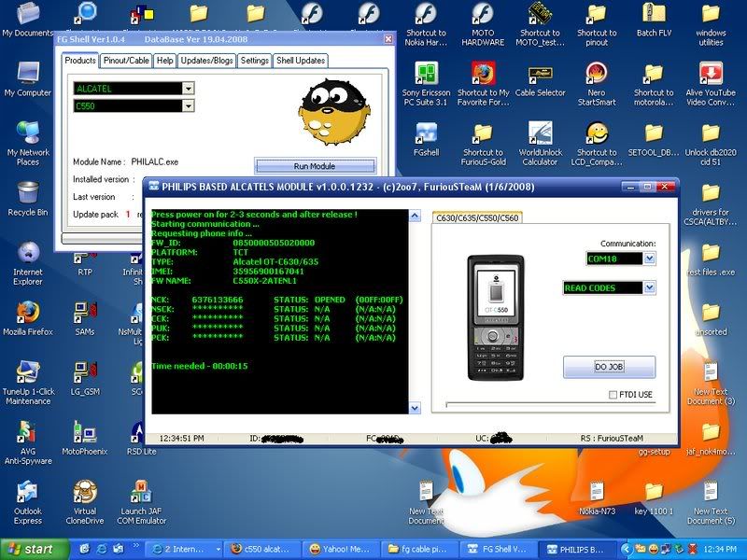Open Shortcut to LCD_Compa smiley icon
This screenshot has width=747, height=560.
coord(597,144)
